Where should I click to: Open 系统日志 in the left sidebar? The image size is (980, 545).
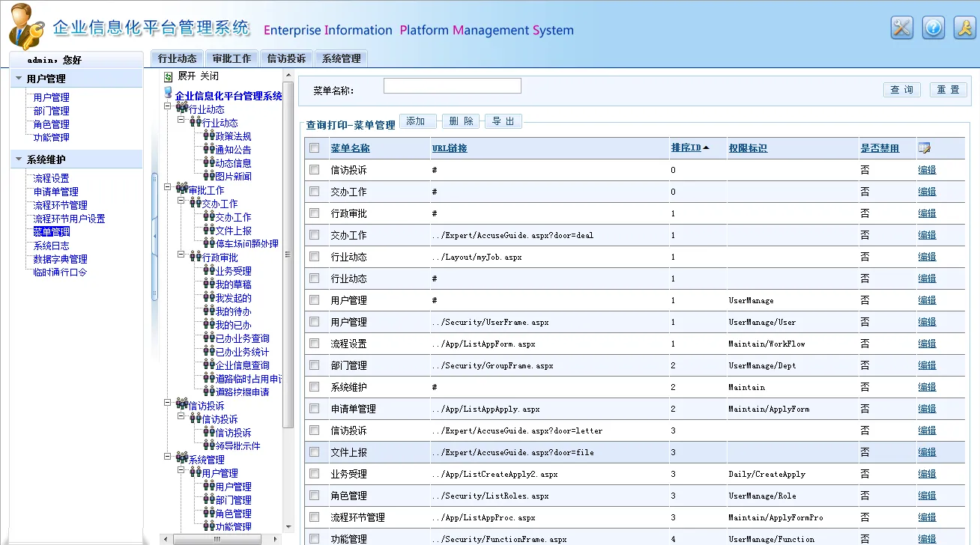pos(52,246)
